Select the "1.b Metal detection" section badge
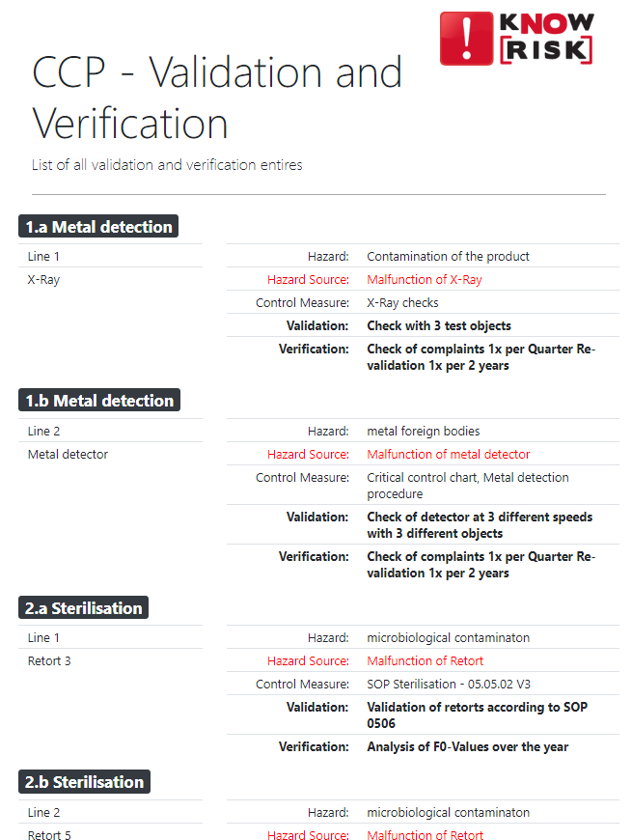This screenshot has height=840, width=632. [99, 401]
